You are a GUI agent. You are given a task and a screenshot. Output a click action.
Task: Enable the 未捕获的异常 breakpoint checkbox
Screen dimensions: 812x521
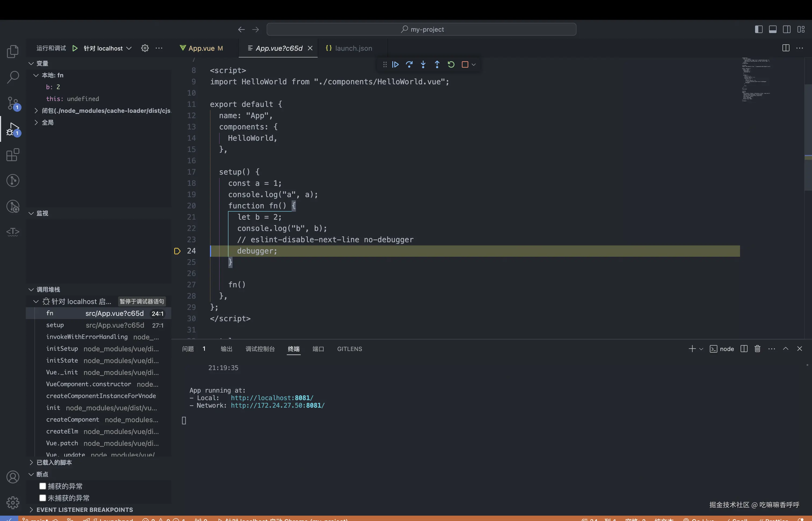point(43,498)
